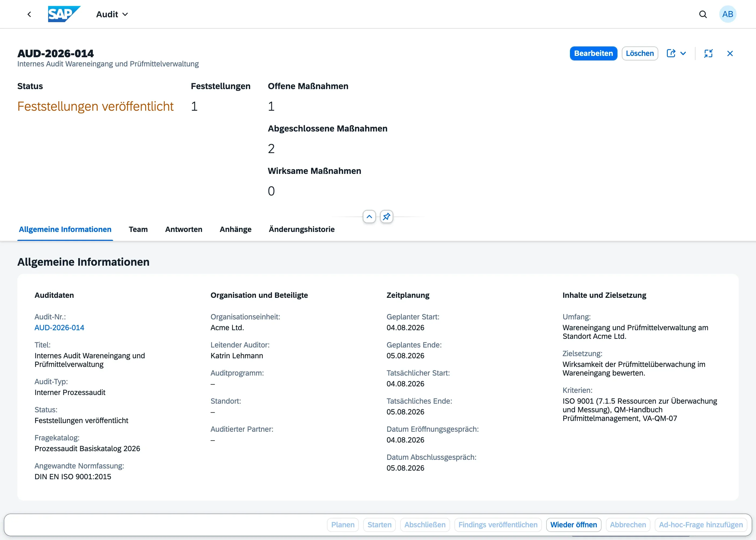Collapse the header with the up chevron

[369, 217]
